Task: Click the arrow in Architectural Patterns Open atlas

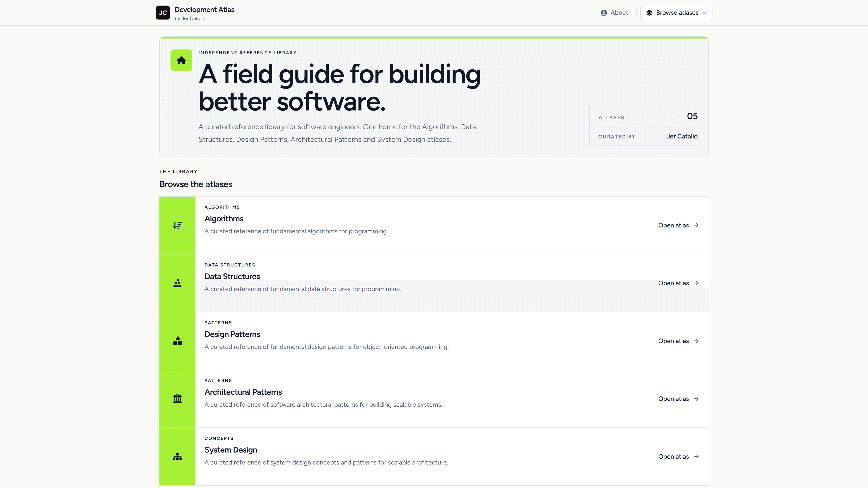Action: (x=696, y=399)
